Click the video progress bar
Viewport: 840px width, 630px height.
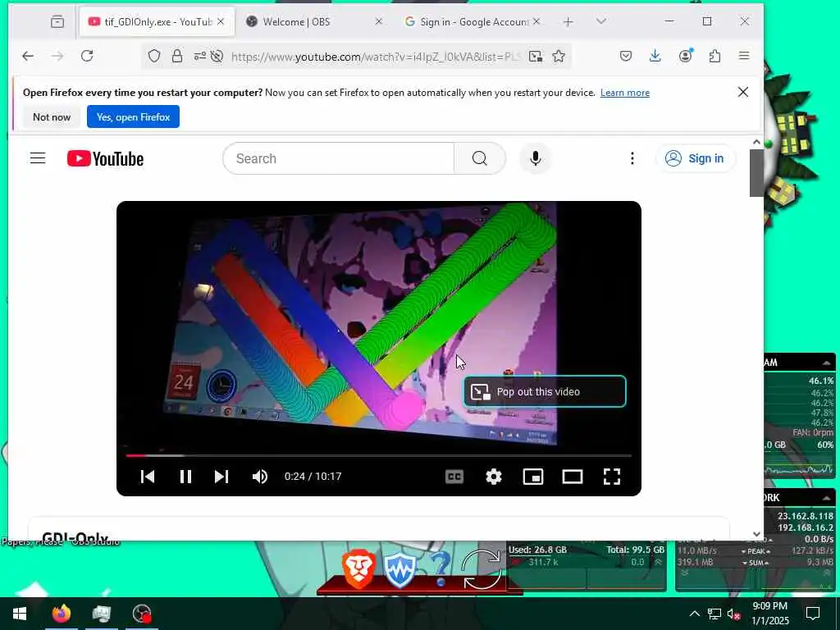[379, 455]
